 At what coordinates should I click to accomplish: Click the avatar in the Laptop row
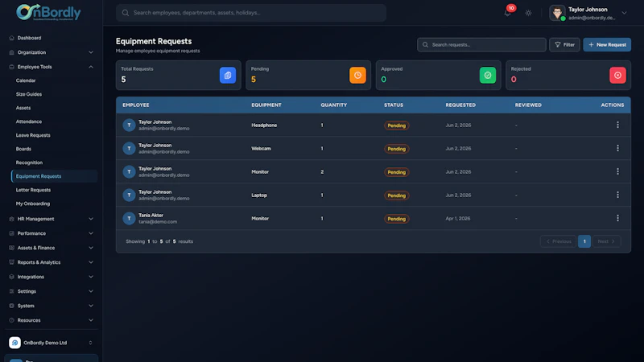(129, 195)
